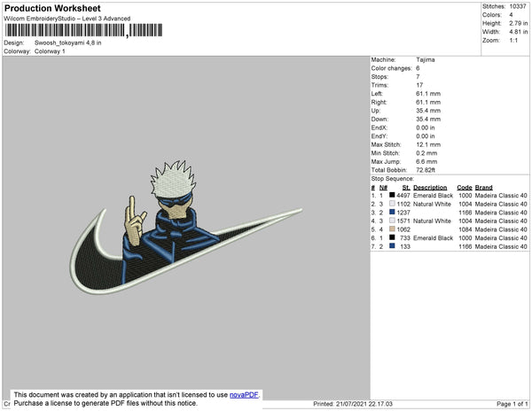Click stitch count 1237 in stop row 3

(403, 213)
